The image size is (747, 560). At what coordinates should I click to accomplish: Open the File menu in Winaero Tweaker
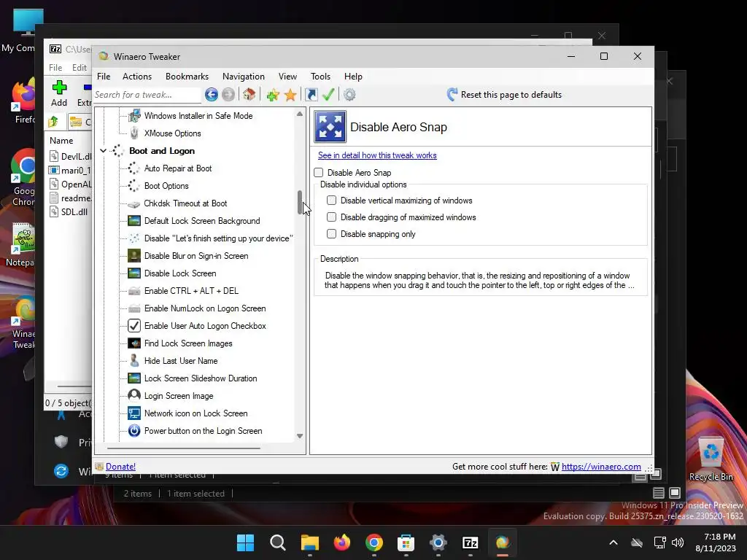coord(104,76)
